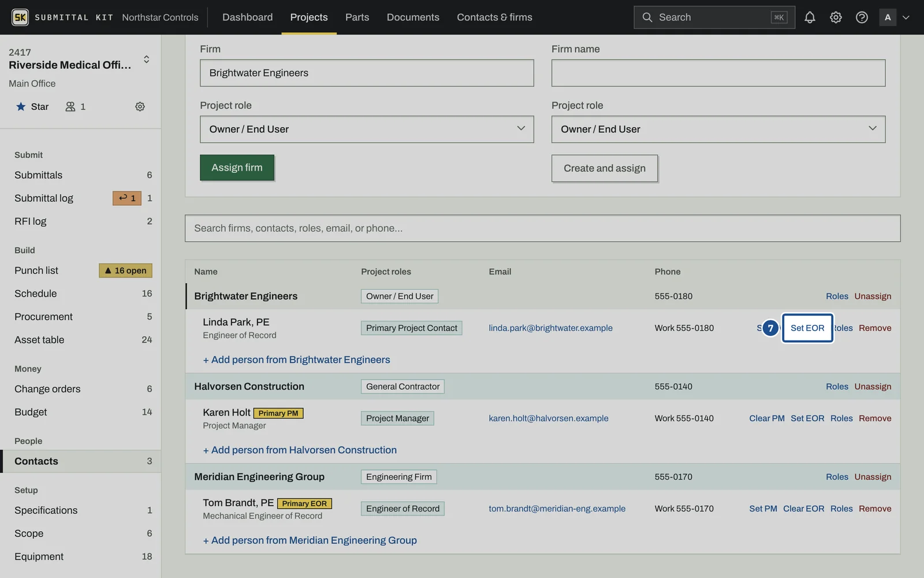Image resolution: width=924 pixels, height=578 pixels.
Task: Remove Karen Holt from project
Action: pos(875,418)
